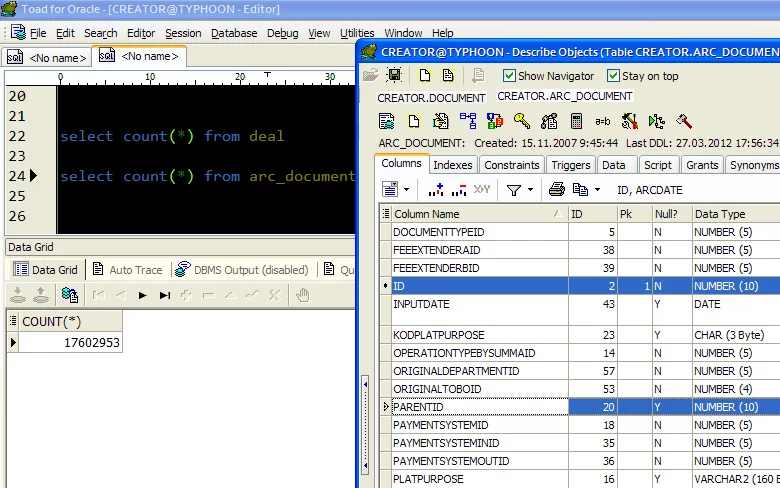The height and width of the screenshot is (488, 780).
Task: Click the calculator icon in Describe toolbar
Action: point(576,121)
